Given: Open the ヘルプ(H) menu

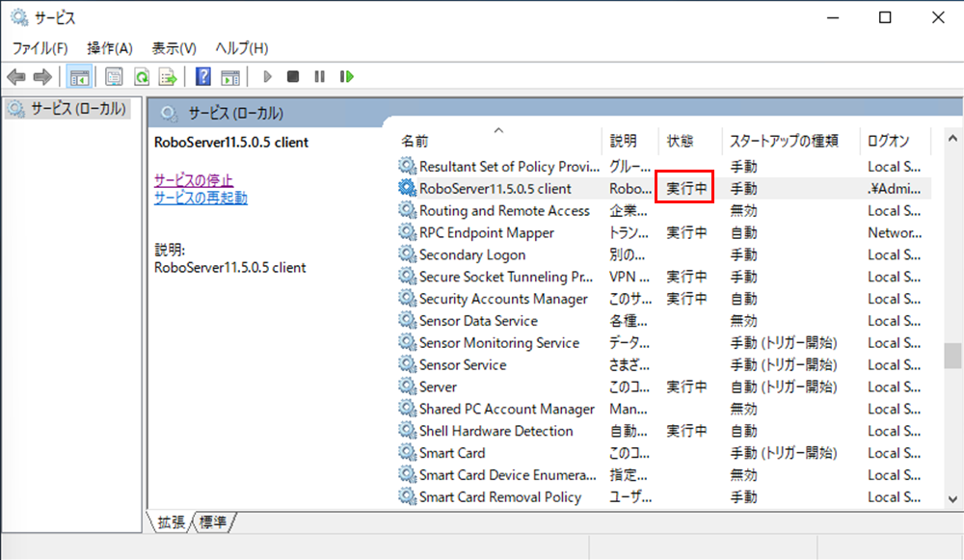Looking at the screenshot, I should tap(242, 48).
